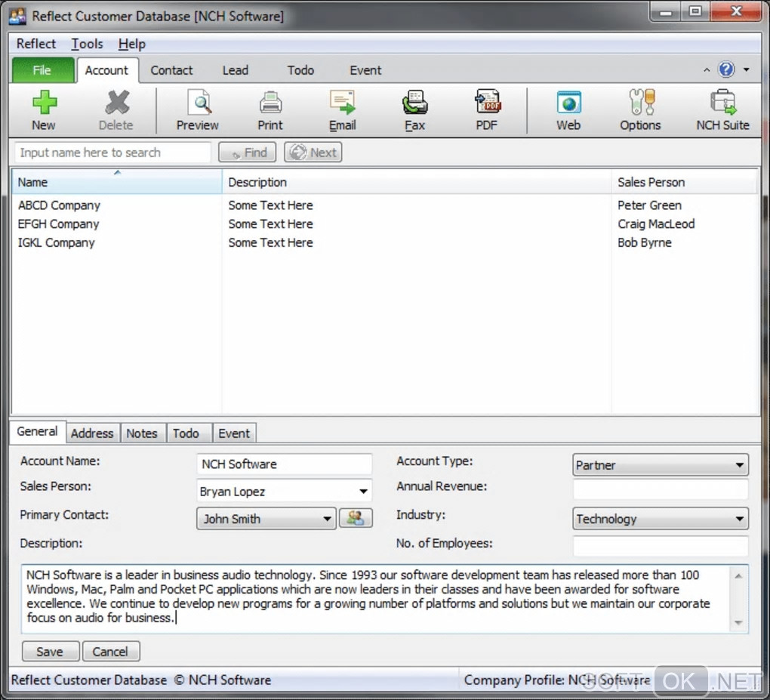Click the application icon in the title bar
770x700 pixels.
coord(18,16)
